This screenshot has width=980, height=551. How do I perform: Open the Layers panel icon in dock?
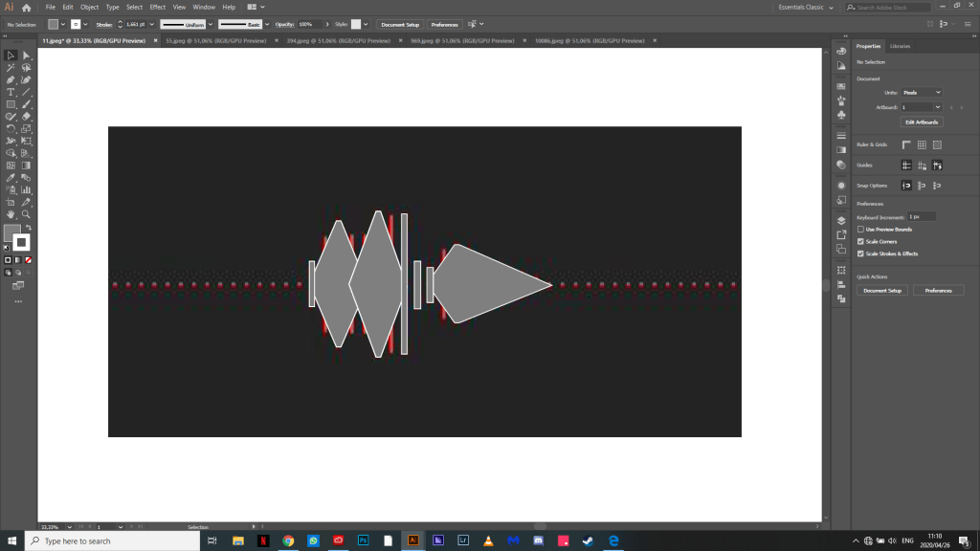tap(841, 220)
